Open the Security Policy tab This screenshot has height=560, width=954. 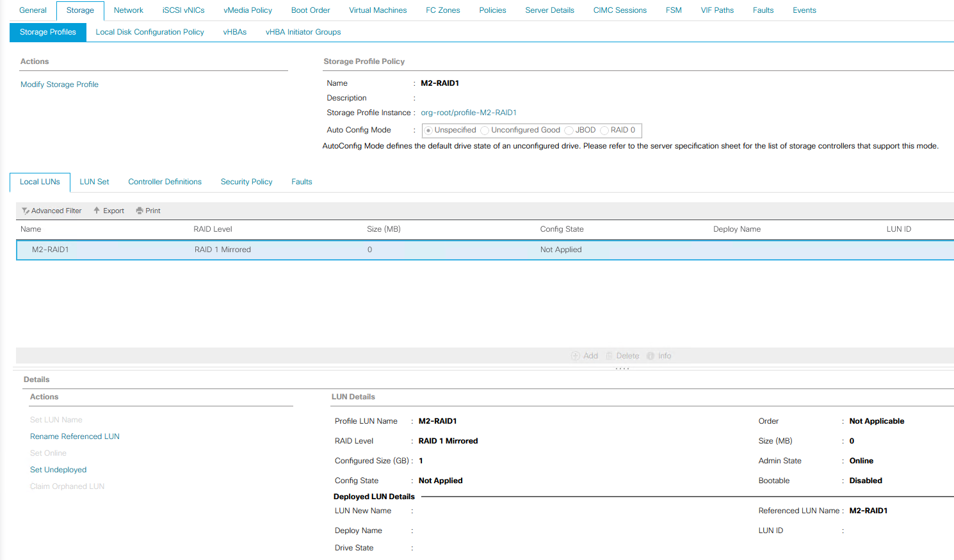click(x=247, y=182)
